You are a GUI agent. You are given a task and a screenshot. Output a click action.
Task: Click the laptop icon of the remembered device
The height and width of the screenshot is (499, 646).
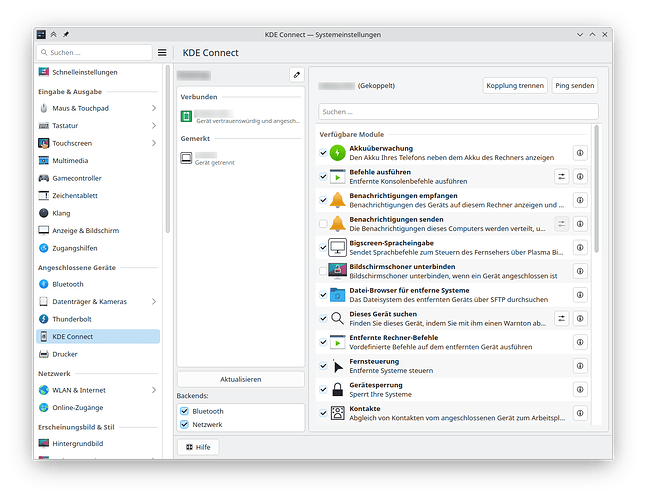click(186, 158)
